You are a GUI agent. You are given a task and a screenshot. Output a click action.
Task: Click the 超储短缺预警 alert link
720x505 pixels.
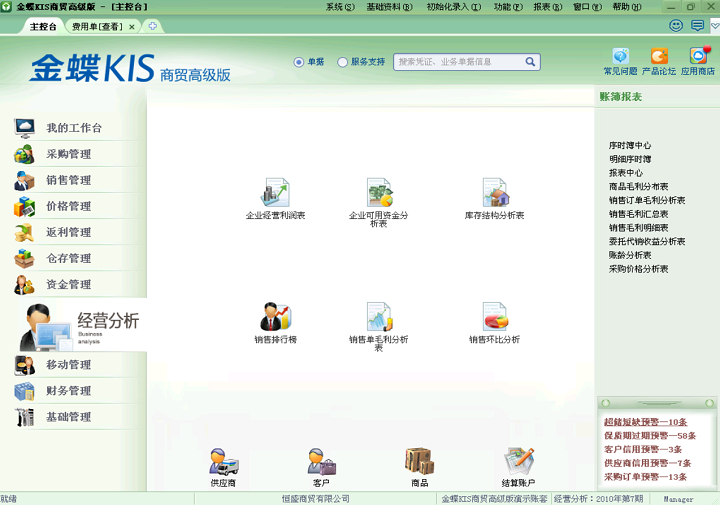(x=645, y=422)
